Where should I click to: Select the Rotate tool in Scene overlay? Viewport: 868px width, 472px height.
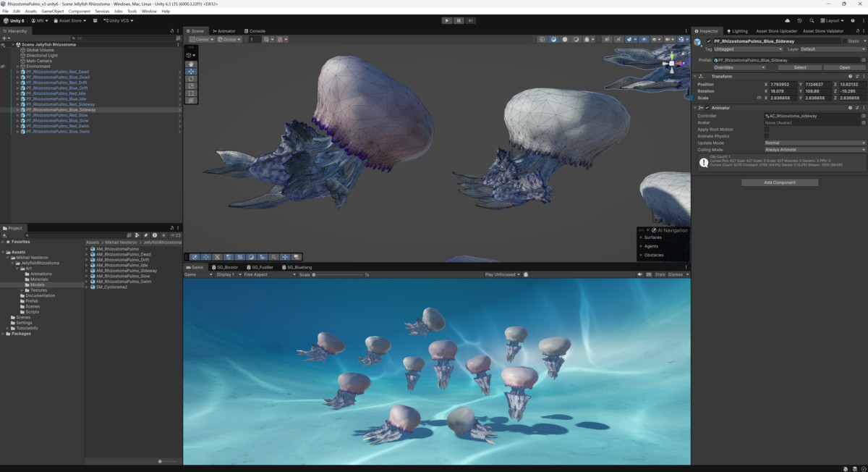tap(191, 78)
